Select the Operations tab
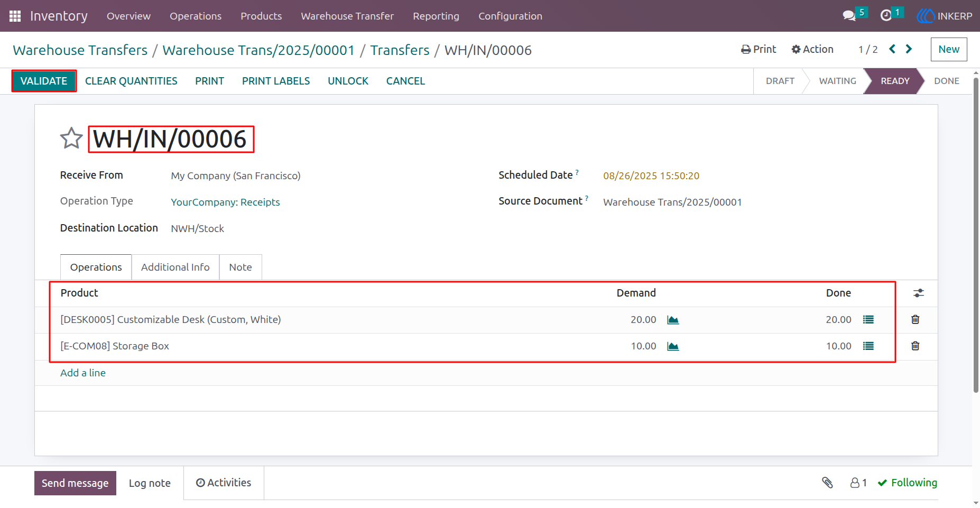Viewport: 980px width, 508px height. coord(96,267)
